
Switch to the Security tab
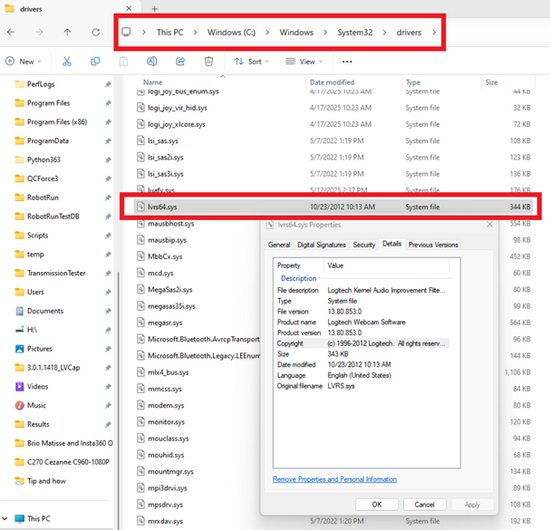click(364, 244)
